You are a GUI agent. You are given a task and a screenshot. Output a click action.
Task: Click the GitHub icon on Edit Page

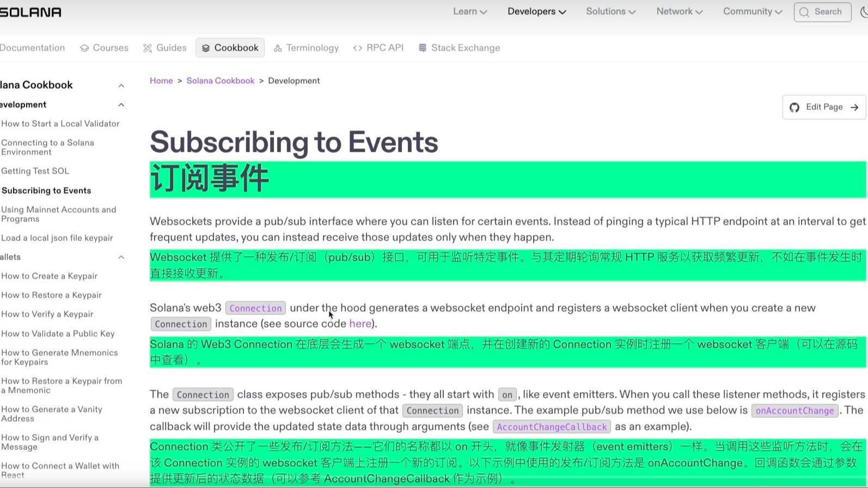coord(794,107)
